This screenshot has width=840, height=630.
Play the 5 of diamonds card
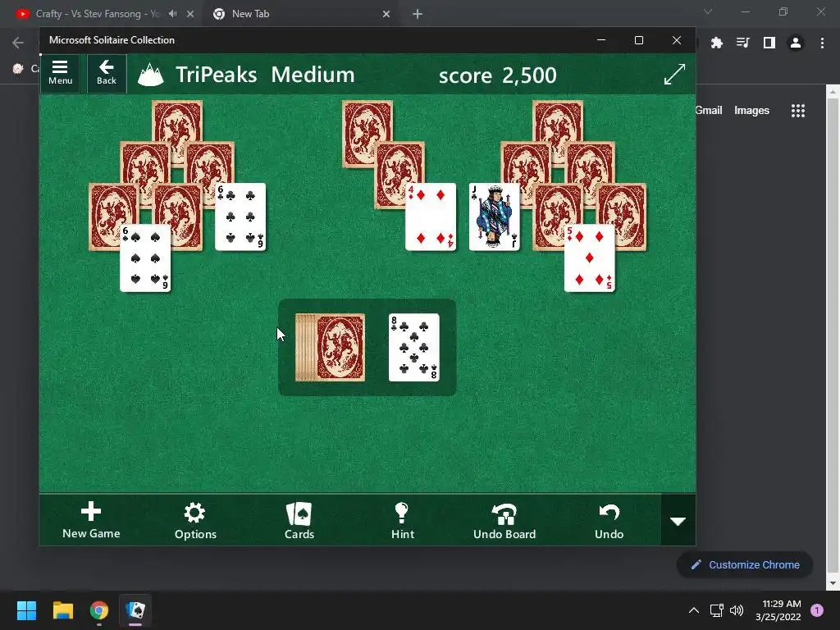pos(590,258)
